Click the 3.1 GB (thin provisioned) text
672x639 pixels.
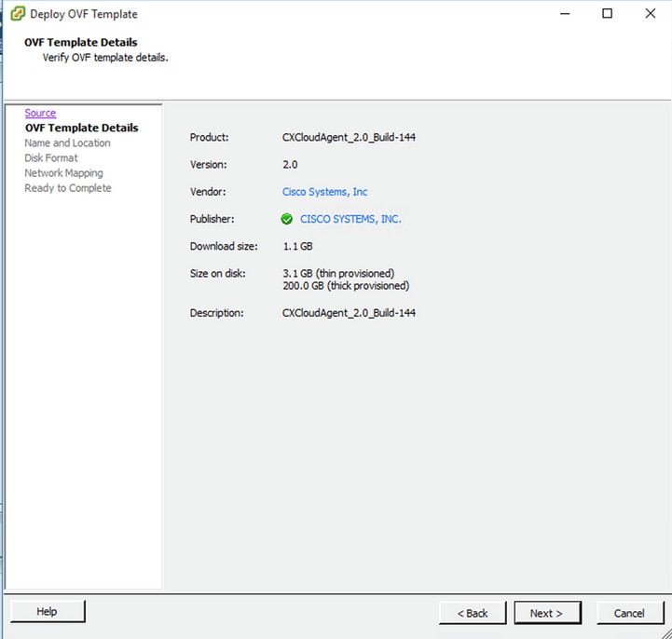click(x=338, y=273)
